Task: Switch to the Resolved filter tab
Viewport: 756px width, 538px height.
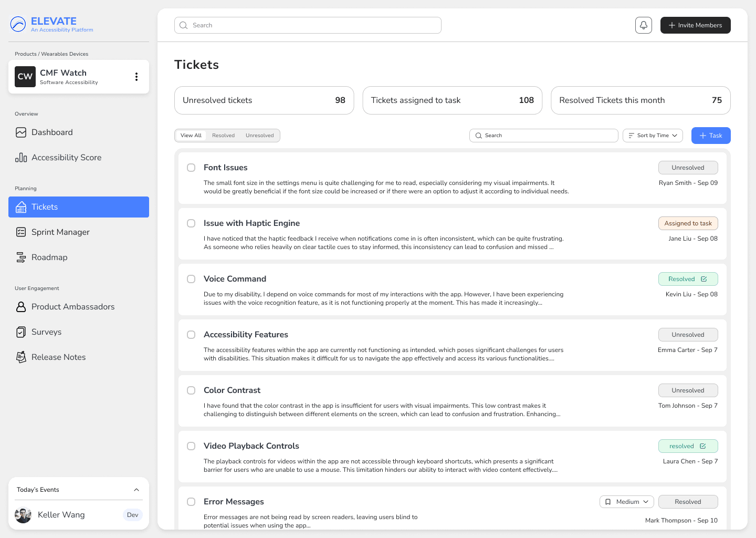Action: (223, 136)
